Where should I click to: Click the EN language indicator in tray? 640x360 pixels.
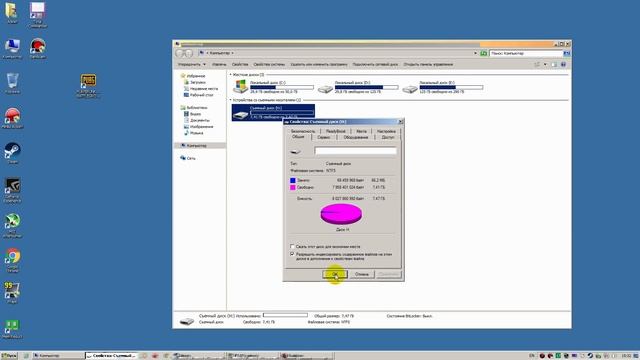pyautogui.click(x=532, y=356)
